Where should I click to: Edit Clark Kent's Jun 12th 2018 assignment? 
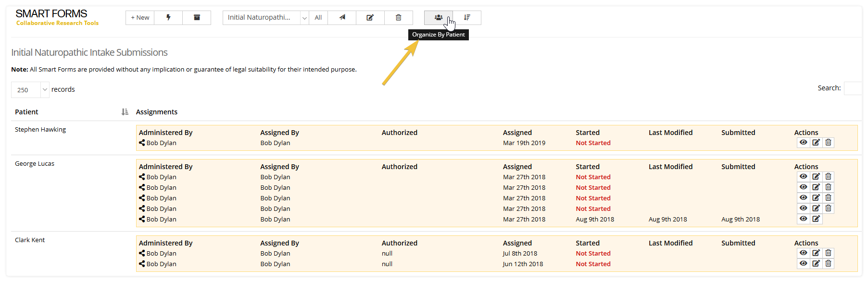(x=816, y=264)
